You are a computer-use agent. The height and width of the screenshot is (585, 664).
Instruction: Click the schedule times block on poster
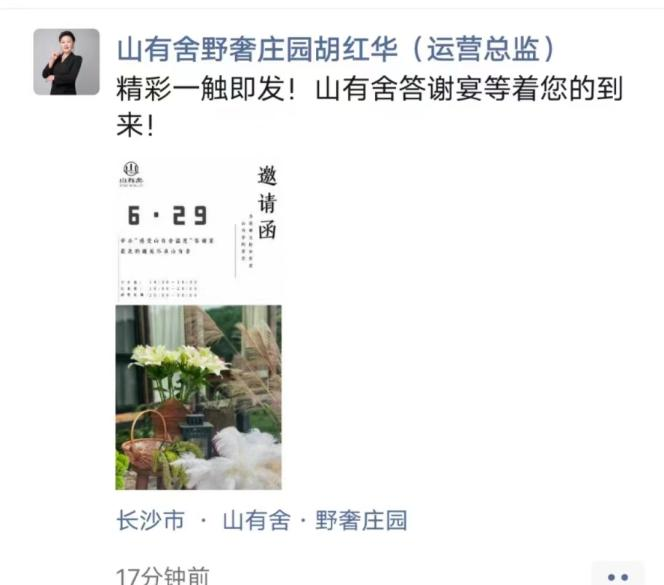(159, 288)
